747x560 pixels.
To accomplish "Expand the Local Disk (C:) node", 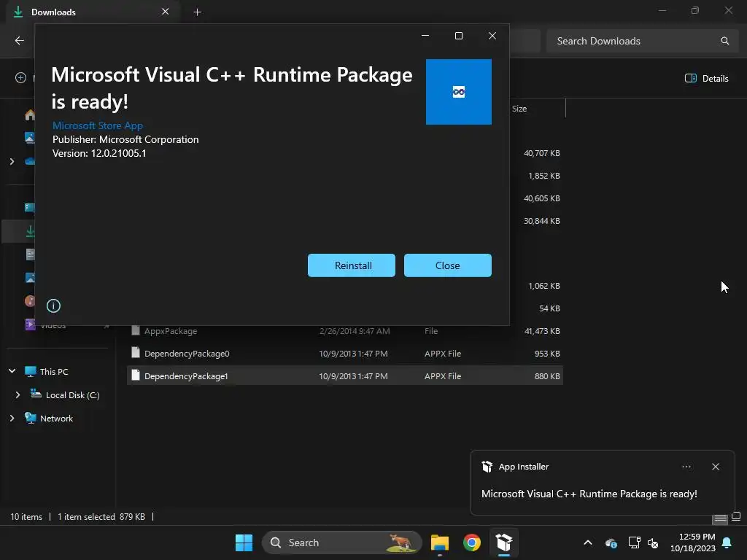I will 18,394.
